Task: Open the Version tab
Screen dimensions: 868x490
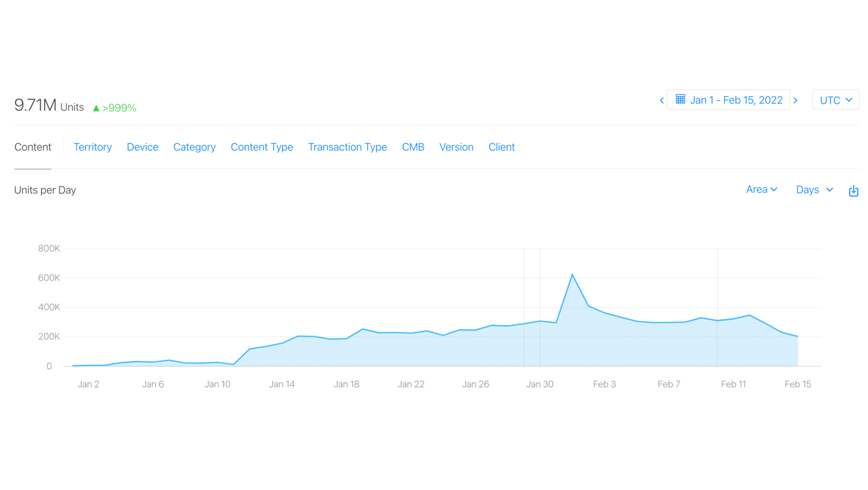Action: [456, 147]
